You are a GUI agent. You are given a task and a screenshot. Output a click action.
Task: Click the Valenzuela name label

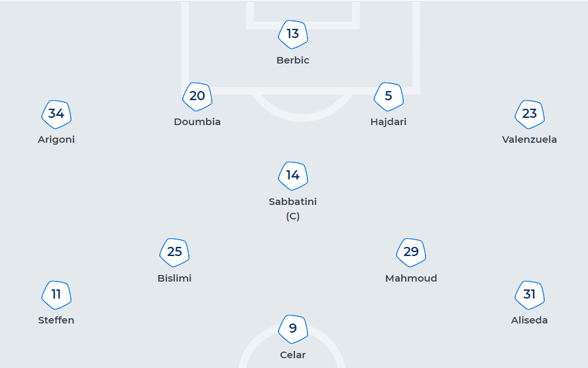(x=529, y=139)
